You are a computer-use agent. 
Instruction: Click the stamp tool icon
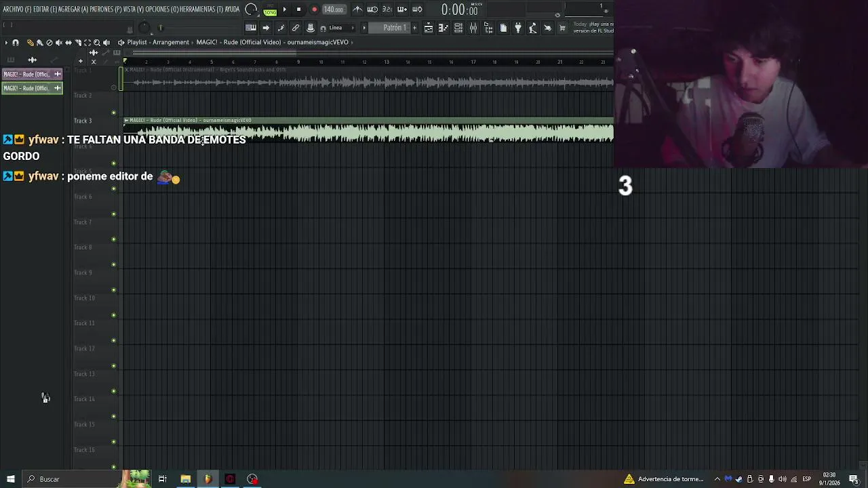pyautogui.click(x=311, y=28)
